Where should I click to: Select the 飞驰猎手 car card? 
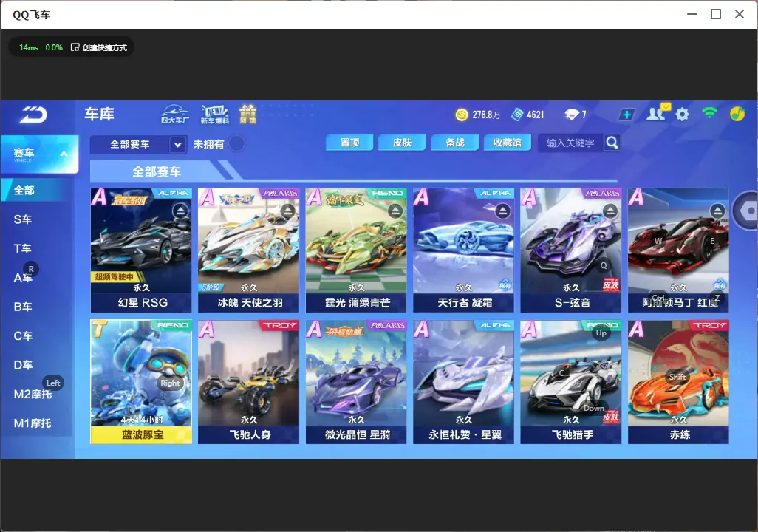click(x=571, y=382)
